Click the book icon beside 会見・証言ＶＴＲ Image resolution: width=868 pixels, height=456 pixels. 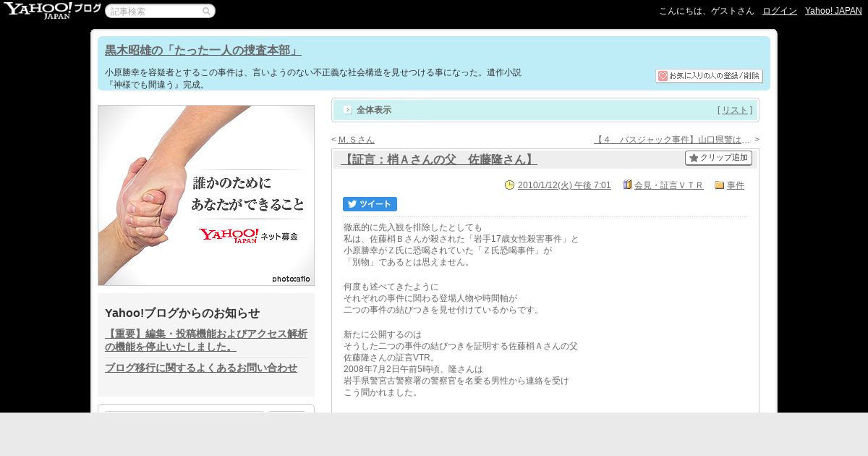tap(627, 185)
